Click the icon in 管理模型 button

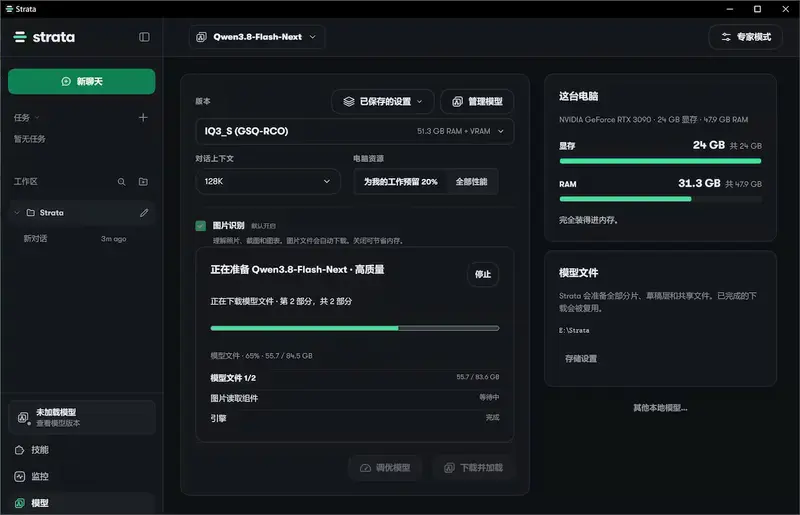[x=458, y=102]
